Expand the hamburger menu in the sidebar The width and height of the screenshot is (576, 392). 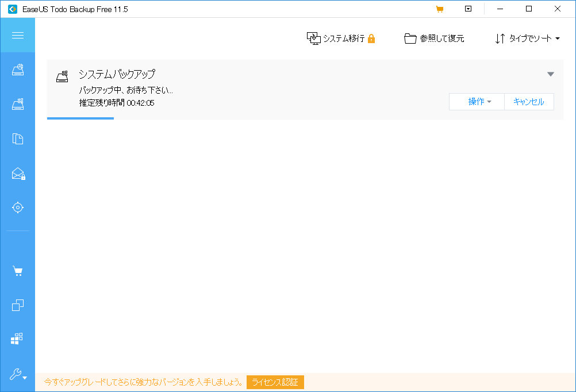(18, 35)
